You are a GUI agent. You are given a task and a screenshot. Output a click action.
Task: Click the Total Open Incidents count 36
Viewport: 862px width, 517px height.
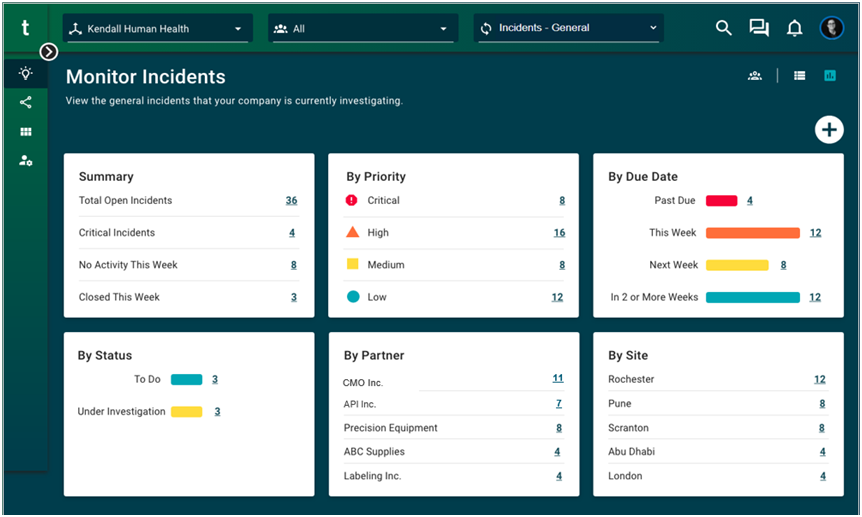291,201
